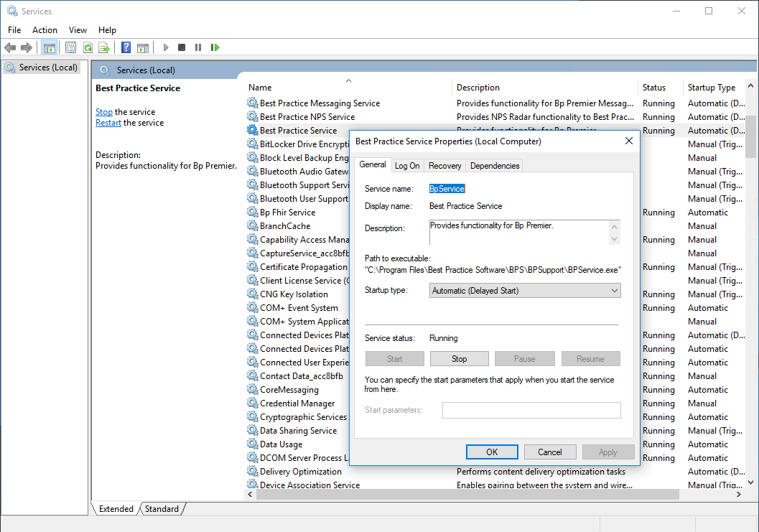Viewport: 759px width, 532px height.
Task: Click the Export List toolbar icon
Action: click(x=104, y=47)
